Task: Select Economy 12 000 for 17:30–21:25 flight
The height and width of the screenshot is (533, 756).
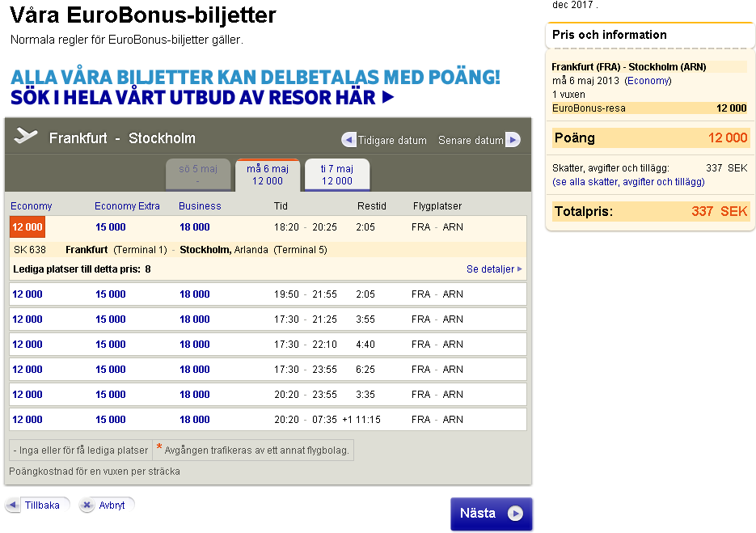Action: tap(27, 319)
